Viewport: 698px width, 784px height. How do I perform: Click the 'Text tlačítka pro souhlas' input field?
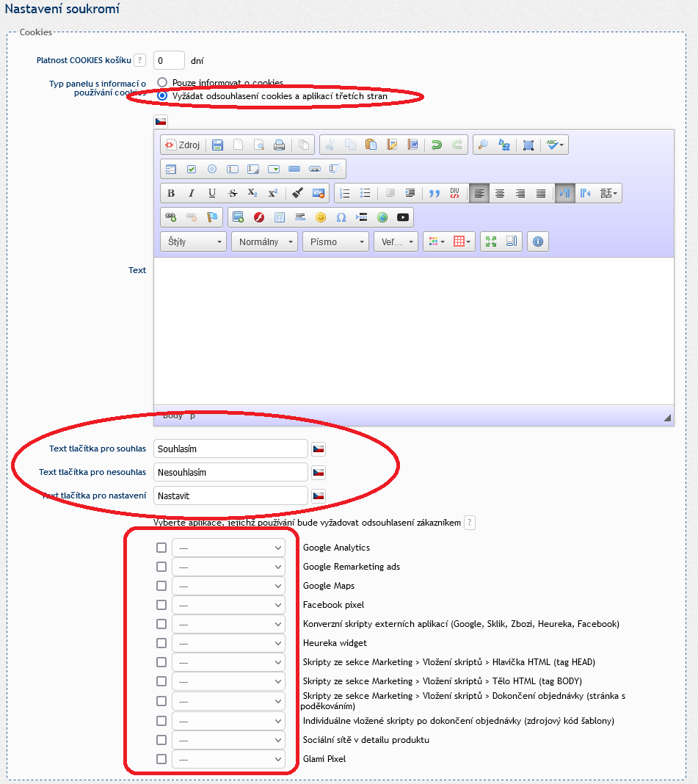coord(230,449)
